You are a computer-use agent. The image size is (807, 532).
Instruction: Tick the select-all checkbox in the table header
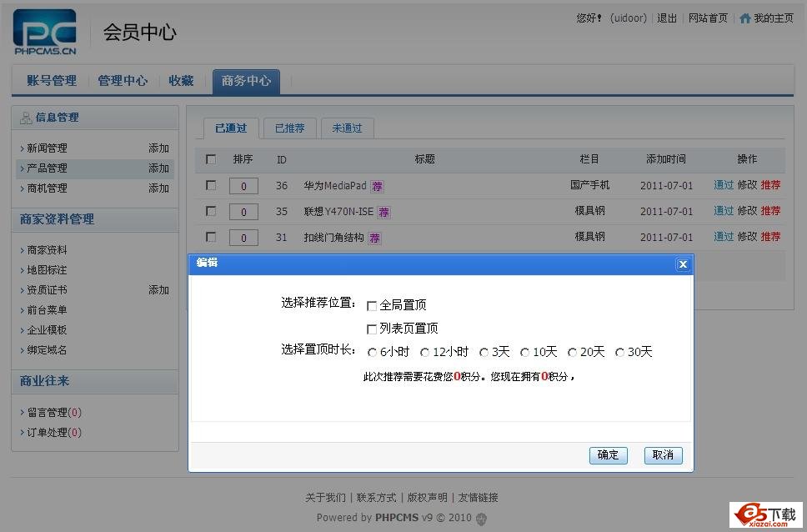pos(210,159)
